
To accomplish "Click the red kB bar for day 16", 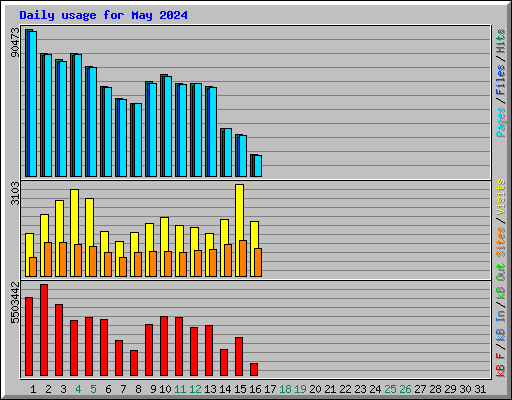I will click(254, 370).
